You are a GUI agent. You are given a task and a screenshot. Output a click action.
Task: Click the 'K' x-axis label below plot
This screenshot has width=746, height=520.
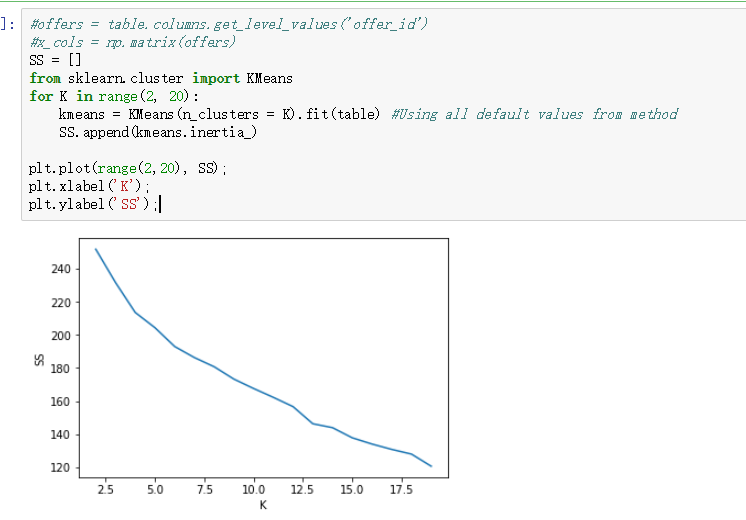263,505
